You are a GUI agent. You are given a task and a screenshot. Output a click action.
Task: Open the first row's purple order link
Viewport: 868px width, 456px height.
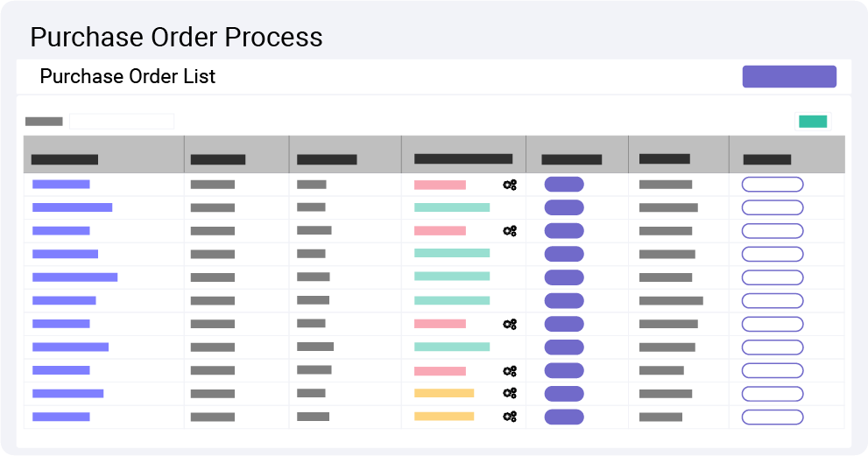click(60, 184)
